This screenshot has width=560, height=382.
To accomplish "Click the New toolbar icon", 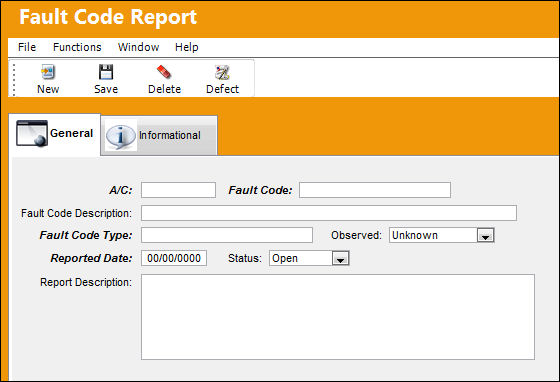I will click(48, 72).
